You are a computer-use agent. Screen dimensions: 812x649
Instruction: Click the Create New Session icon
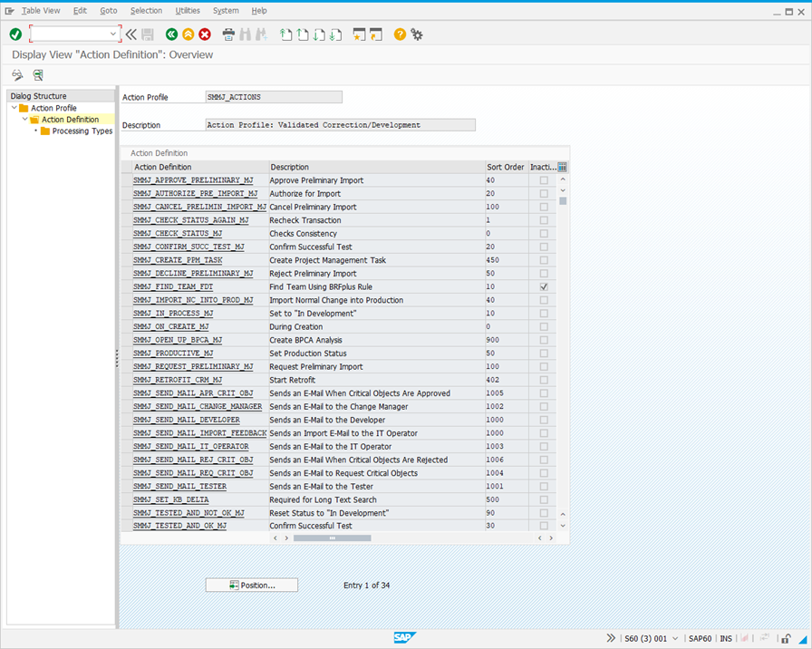tap(360, 34)
